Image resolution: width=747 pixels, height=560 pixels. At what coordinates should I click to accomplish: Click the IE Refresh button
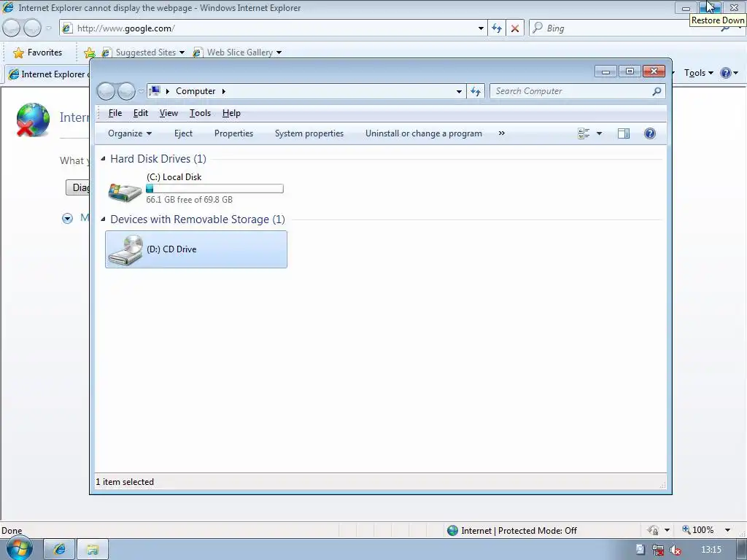pyautogui.click(x=497, y=28)
